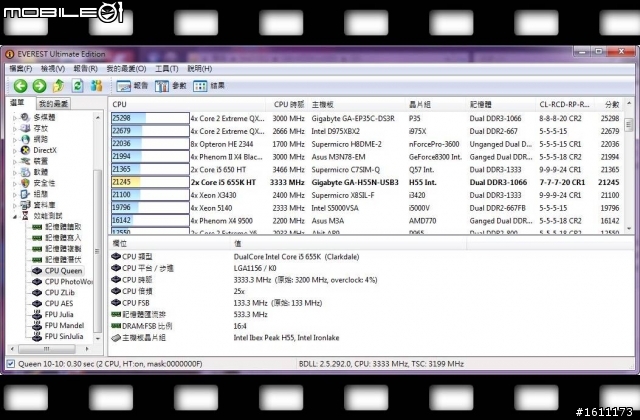The height and width of the screenshot is (420, 640).
Task: Open the 檔案(F) menu
Action: point(20,69)
